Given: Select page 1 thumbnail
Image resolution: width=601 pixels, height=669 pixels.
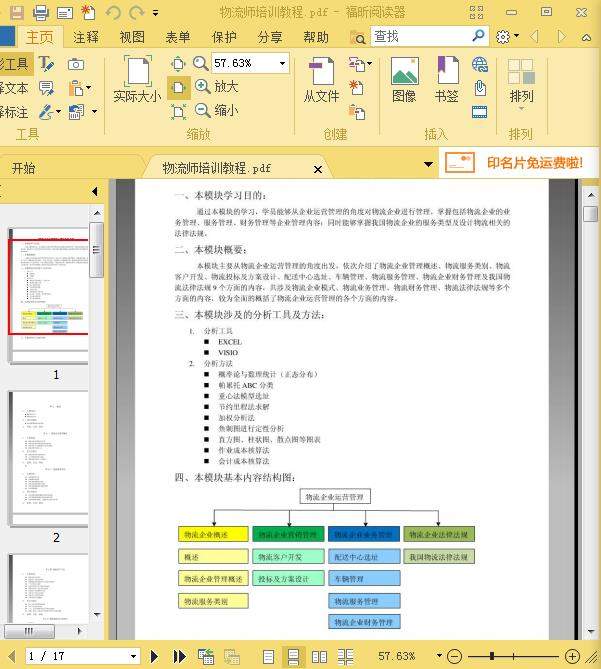Looking at the screenshot, I should coord(50,294).
